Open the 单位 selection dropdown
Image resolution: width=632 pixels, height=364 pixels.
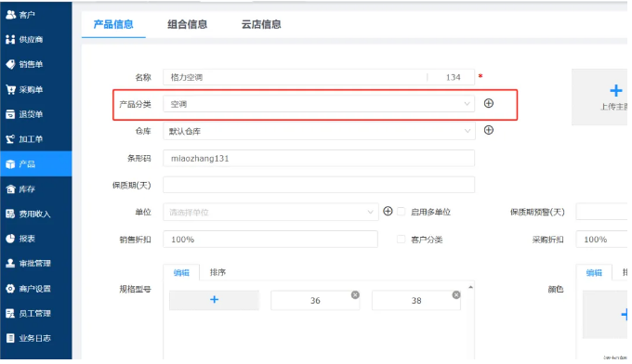[270, 213]
